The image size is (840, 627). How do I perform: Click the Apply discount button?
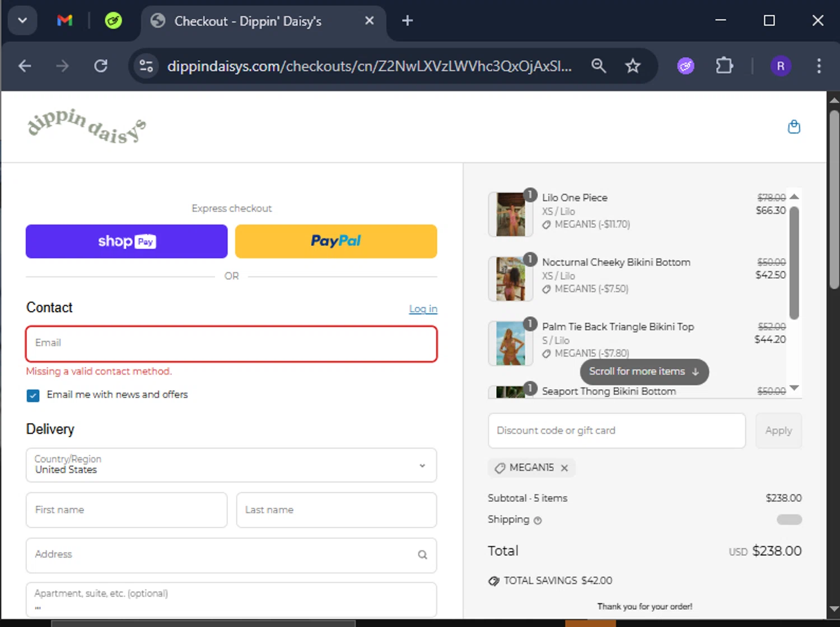coord(778,431)
